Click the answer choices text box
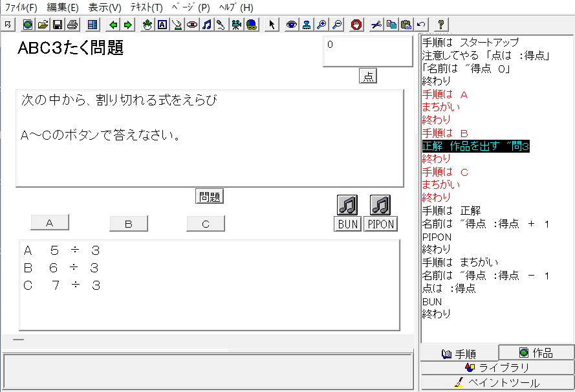Screen dimensions: 575x392 point(210,285)
